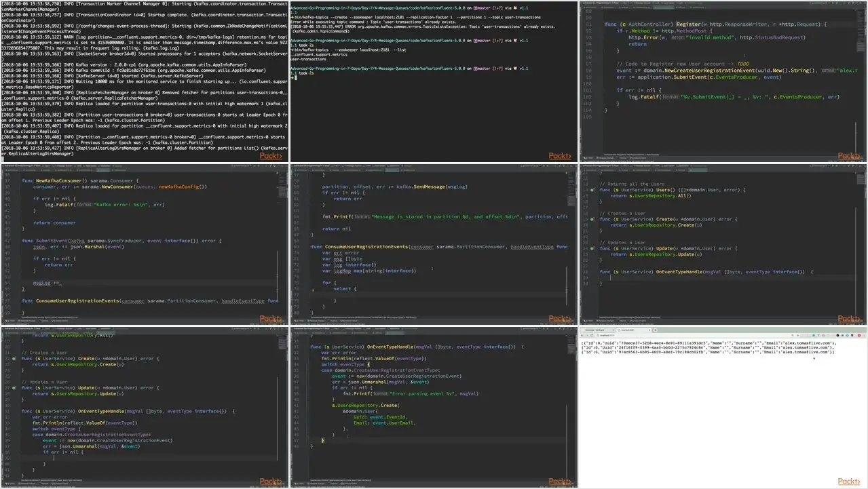
Task: Click the implements gutter icon beside Users() line 14
Action: [x=592, y=191]
